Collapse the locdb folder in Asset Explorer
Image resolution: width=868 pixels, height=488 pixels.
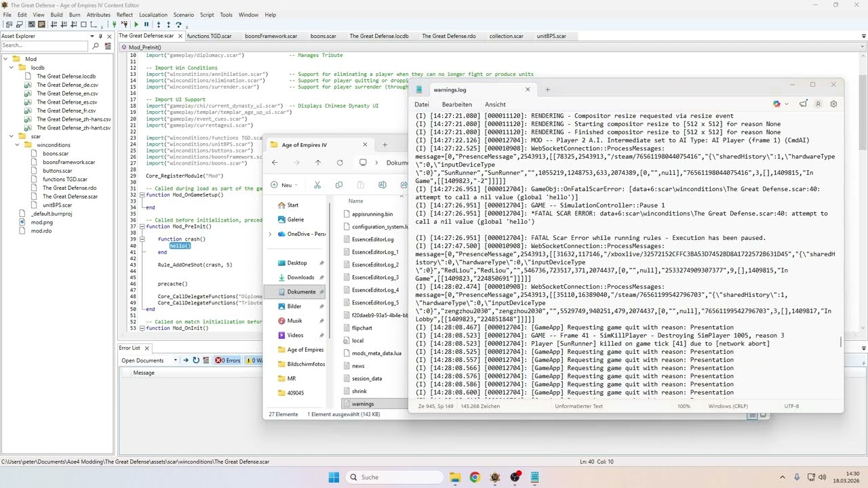pyautogui.click(x=13, y=68)
